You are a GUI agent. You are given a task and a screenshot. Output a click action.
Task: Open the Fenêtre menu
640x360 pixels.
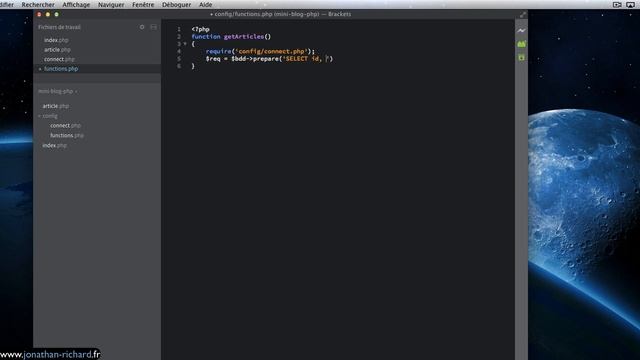tap(143, 4)
